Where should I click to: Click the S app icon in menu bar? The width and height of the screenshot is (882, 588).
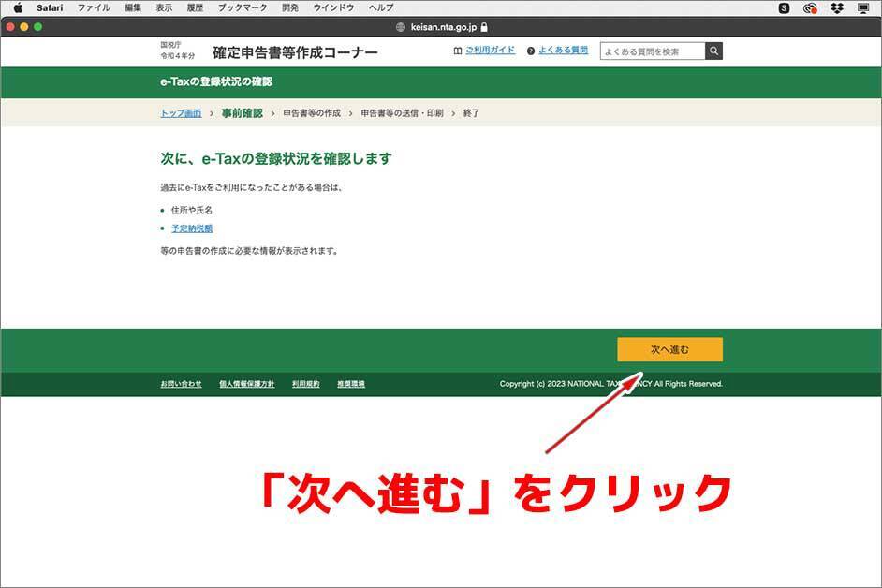coord(785,7)
